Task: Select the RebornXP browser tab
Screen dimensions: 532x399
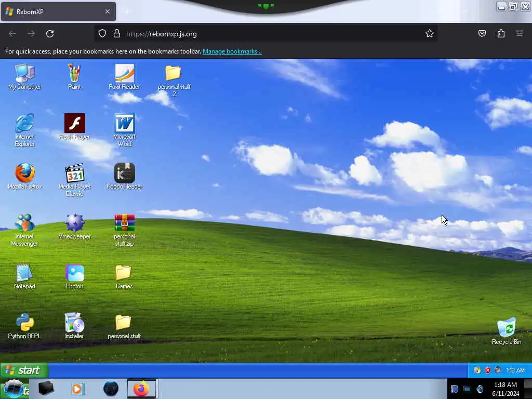Action: 58,11
